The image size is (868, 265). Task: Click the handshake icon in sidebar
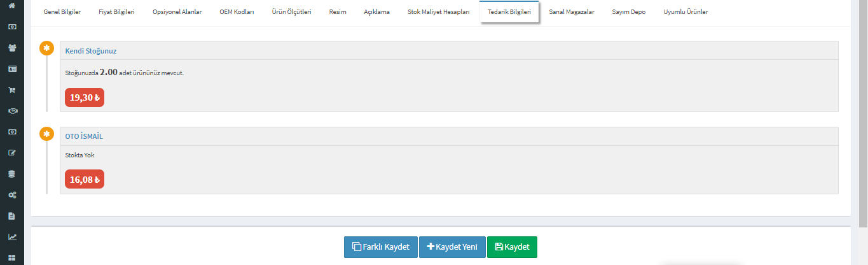point(11,111)
